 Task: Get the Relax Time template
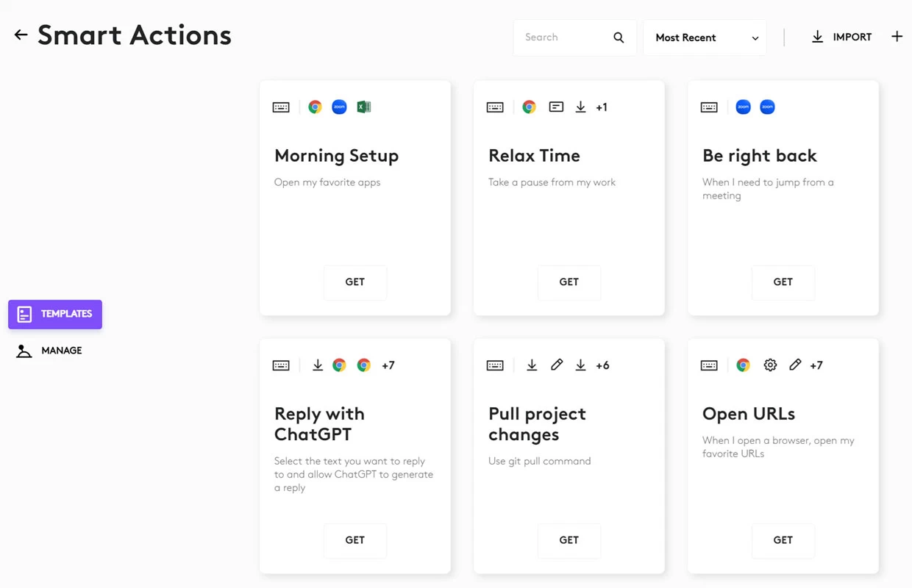coord(569,282)
